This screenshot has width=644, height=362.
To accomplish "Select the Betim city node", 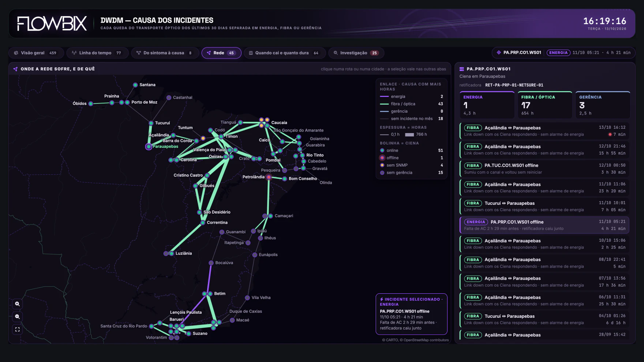I will pyautogui.click(x=210, y=294).
